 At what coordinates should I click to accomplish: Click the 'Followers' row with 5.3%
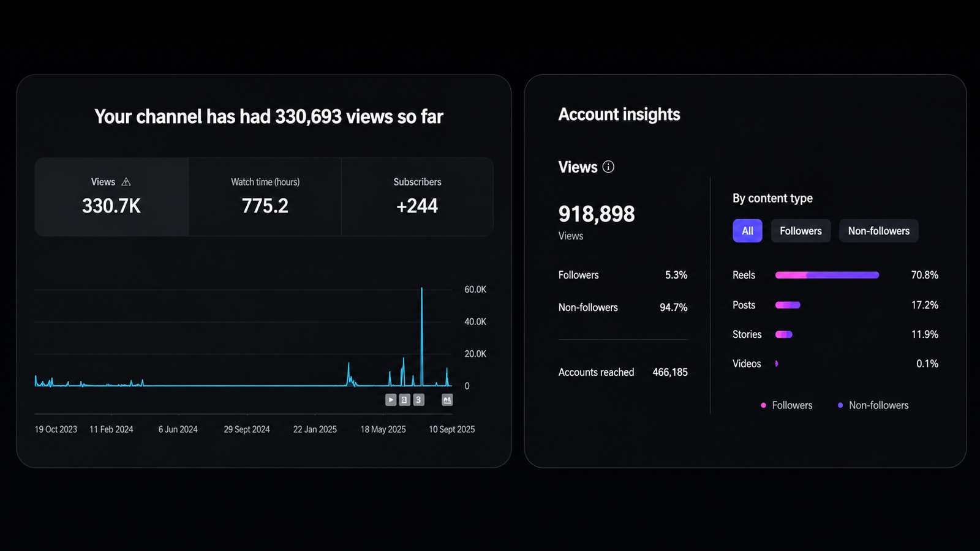623,275
